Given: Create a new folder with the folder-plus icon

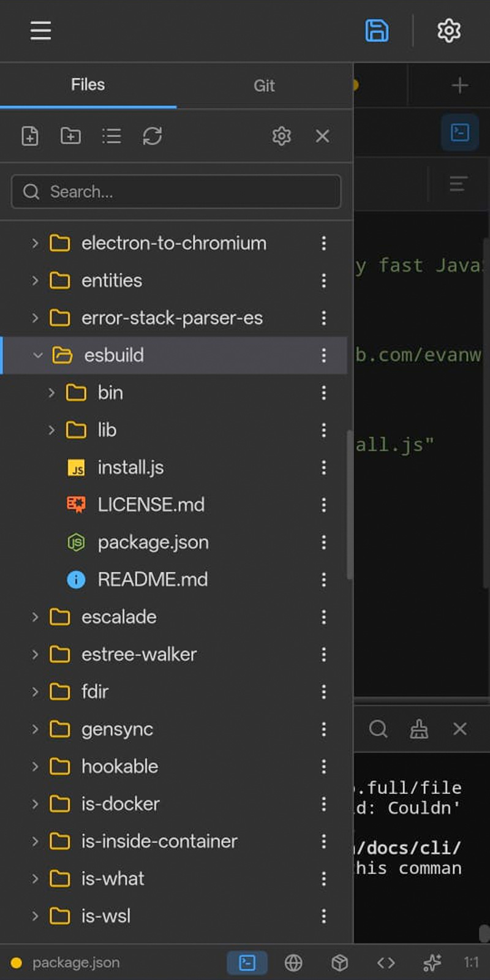Looking at the screenshot, I should tap(70, 136).
